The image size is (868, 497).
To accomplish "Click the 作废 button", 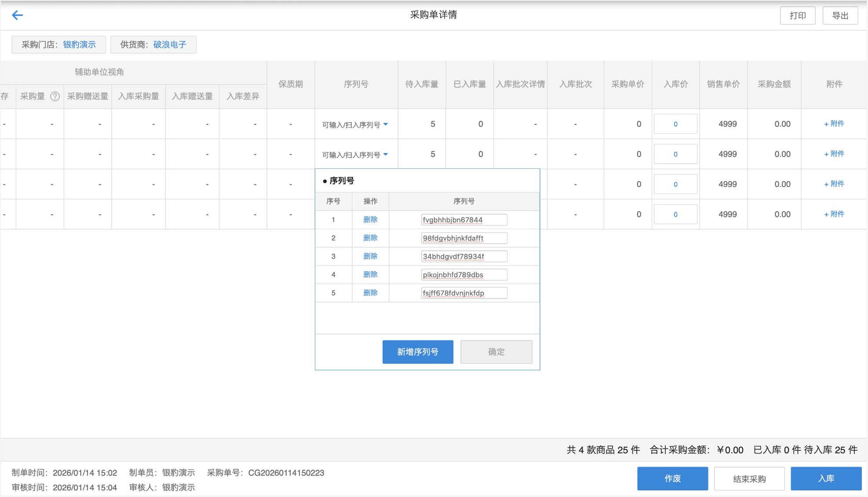I will pos(672,479).
